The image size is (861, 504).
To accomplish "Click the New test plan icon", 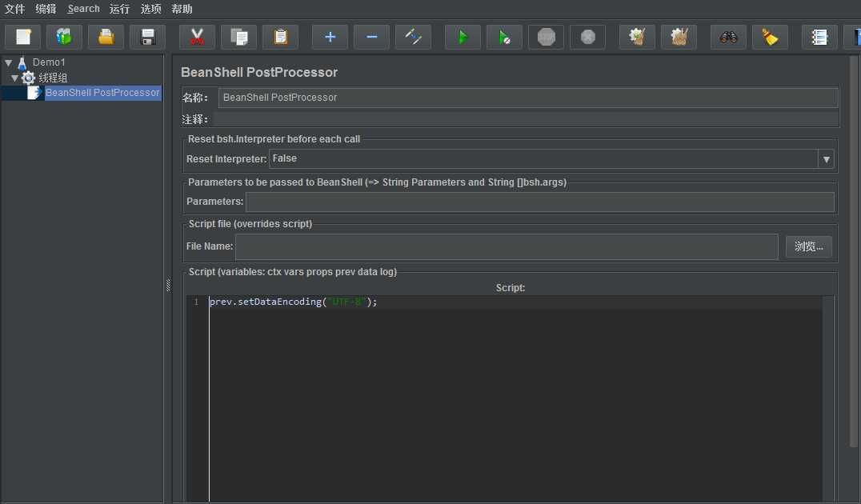I will [23, 37].
